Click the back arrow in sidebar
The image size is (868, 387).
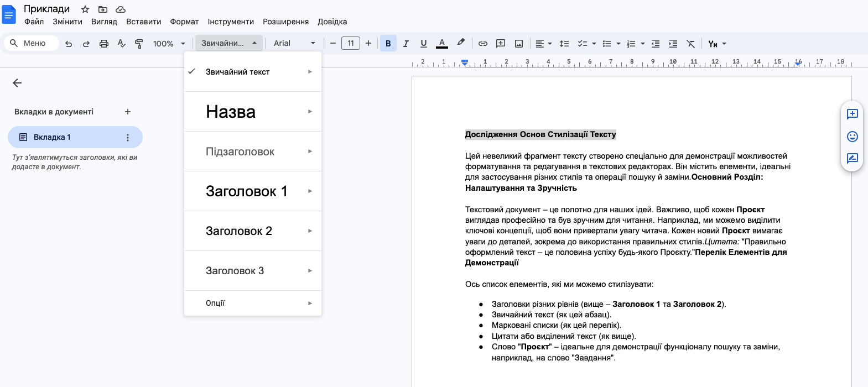17,83
